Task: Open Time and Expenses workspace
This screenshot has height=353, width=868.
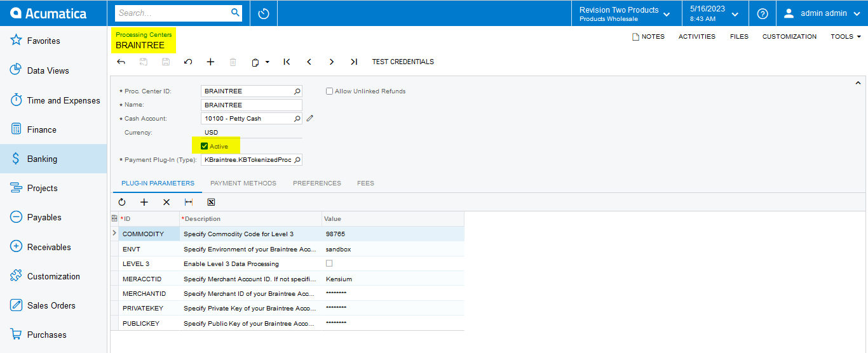Action: coord(53,100)
